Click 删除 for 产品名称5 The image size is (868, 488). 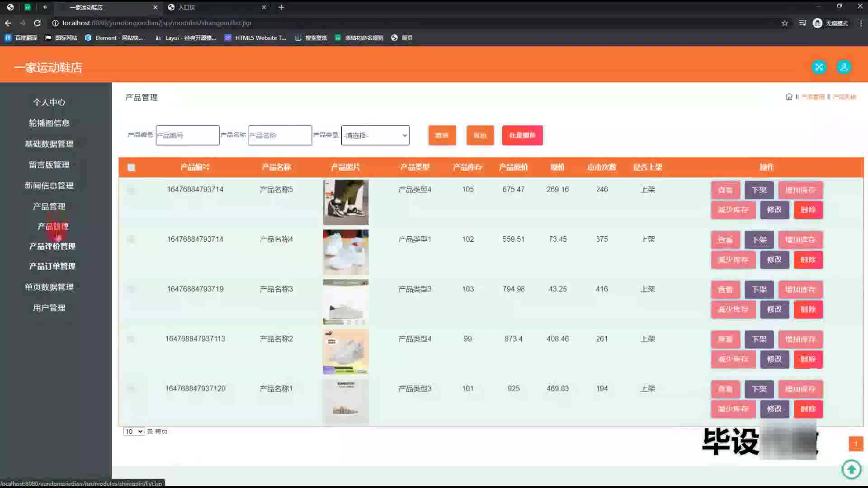click(808, 210)
